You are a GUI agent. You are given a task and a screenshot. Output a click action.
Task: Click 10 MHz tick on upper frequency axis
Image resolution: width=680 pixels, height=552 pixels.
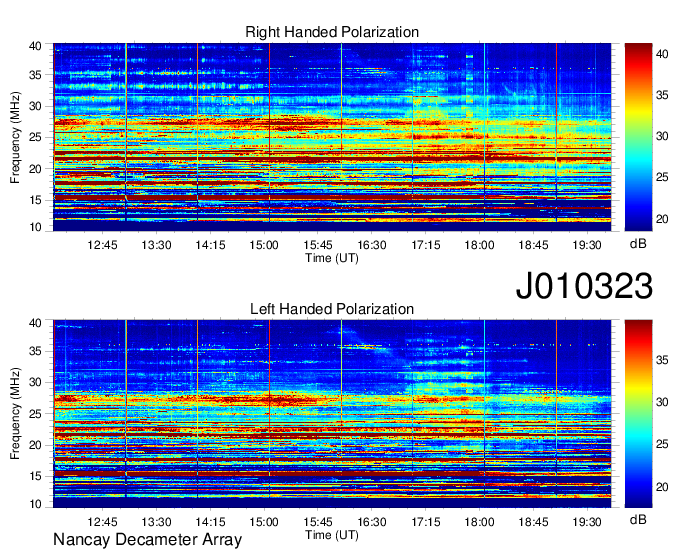coord(35,227)
